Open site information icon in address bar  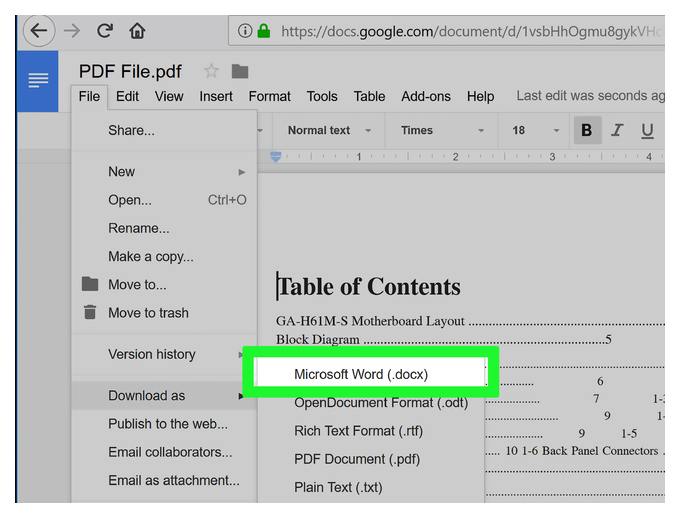point(245,31)
